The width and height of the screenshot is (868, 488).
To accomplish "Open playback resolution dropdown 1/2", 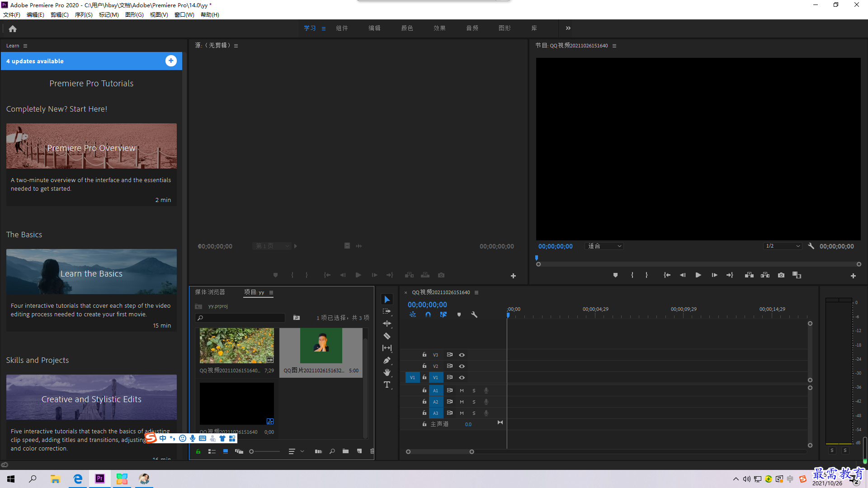I will coord(783,246).
